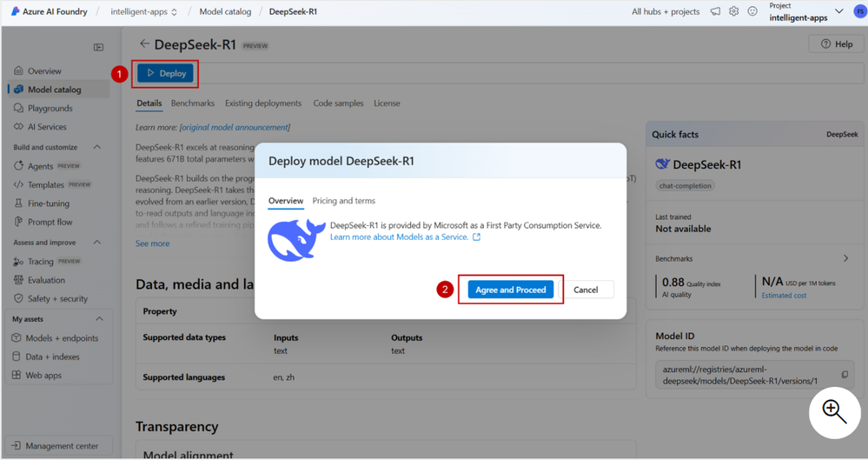The width and height of the screenshot is (868, 460).
Task: Open Overview in the sidebar
Action: point(44,71)
